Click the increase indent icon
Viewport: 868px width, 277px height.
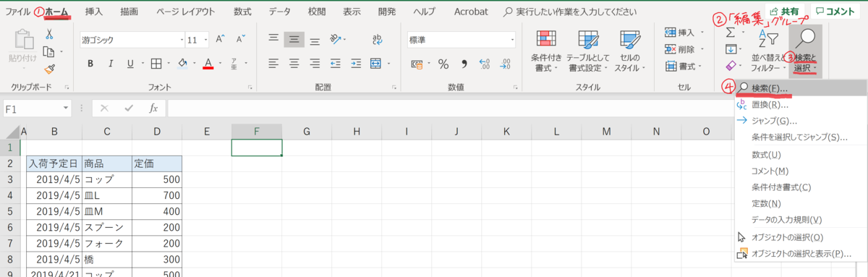(x=355, y=64)
